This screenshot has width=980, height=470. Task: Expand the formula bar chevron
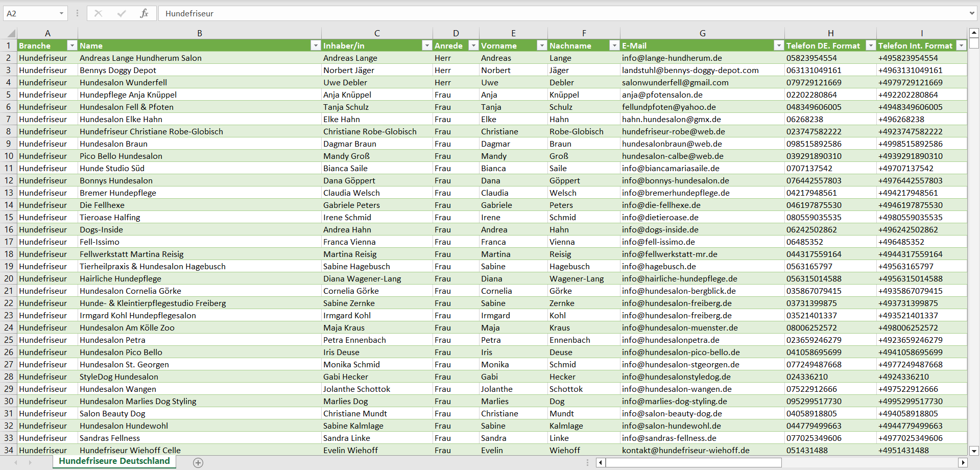pos(971,13)
